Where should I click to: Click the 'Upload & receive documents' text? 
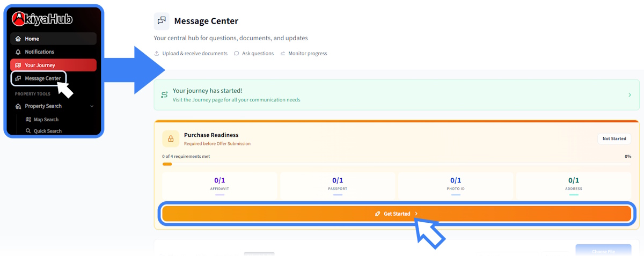coord(195,54)
